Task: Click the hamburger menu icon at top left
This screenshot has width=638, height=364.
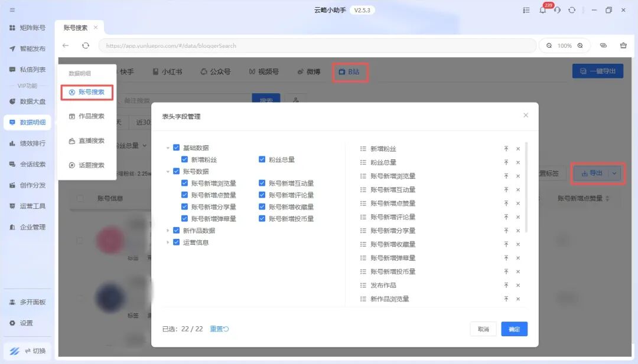Action: click(12, 10)
